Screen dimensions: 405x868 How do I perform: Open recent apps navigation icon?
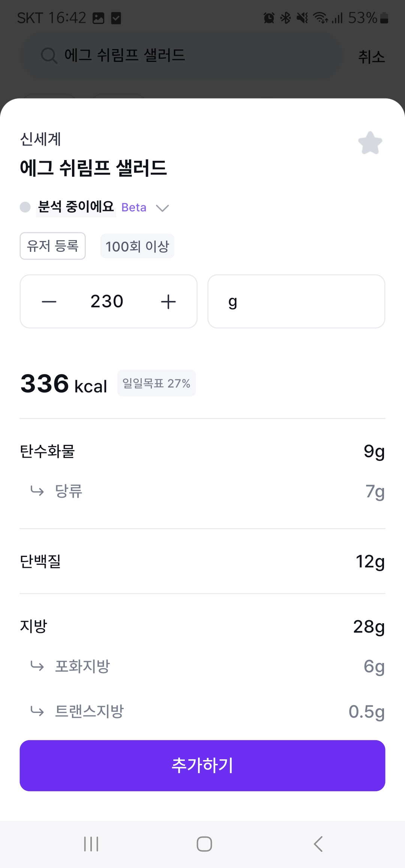[91, 844]
